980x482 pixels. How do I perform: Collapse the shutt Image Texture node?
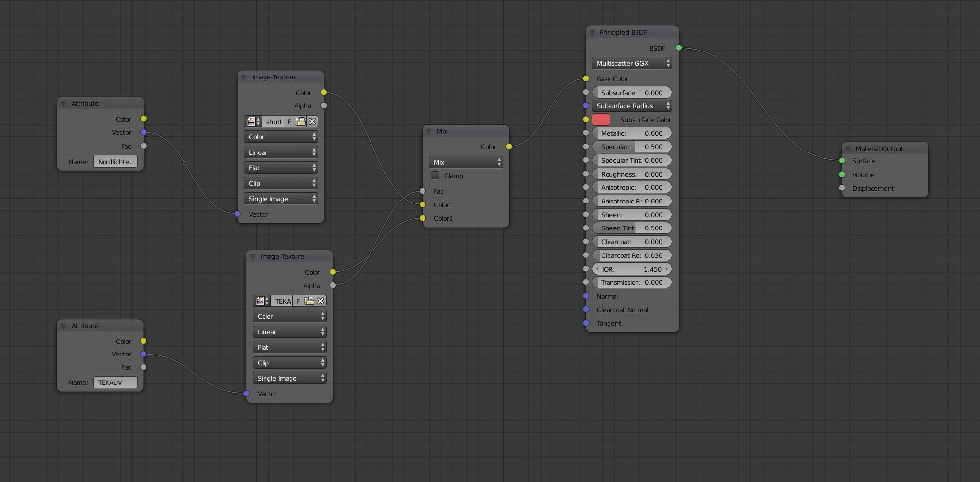[x=244, y=77]
